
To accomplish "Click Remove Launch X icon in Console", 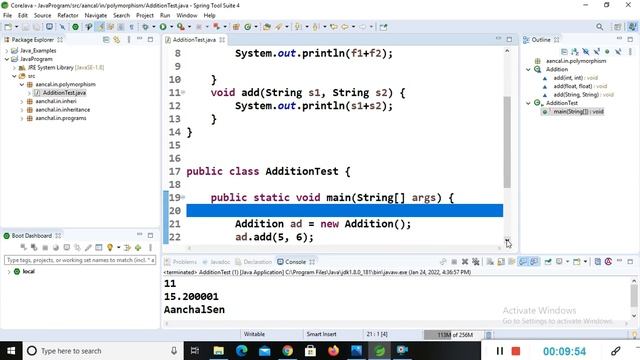I will click(x=465, y=262).
